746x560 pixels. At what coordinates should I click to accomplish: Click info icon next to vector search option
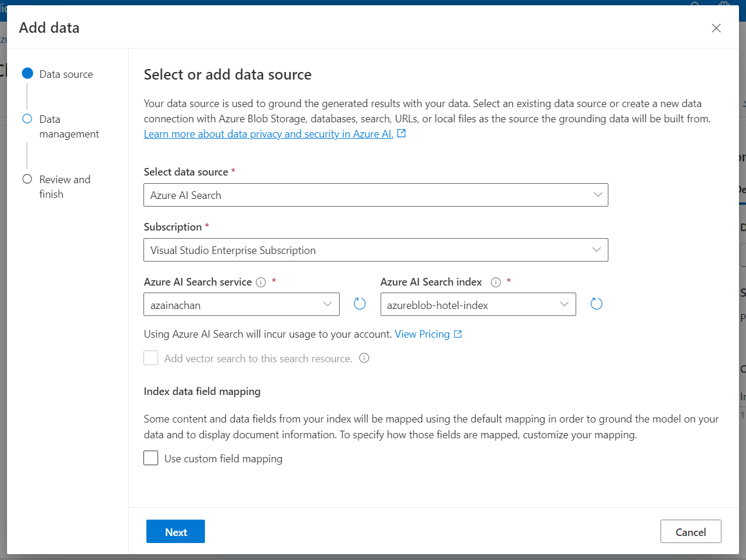364,358
